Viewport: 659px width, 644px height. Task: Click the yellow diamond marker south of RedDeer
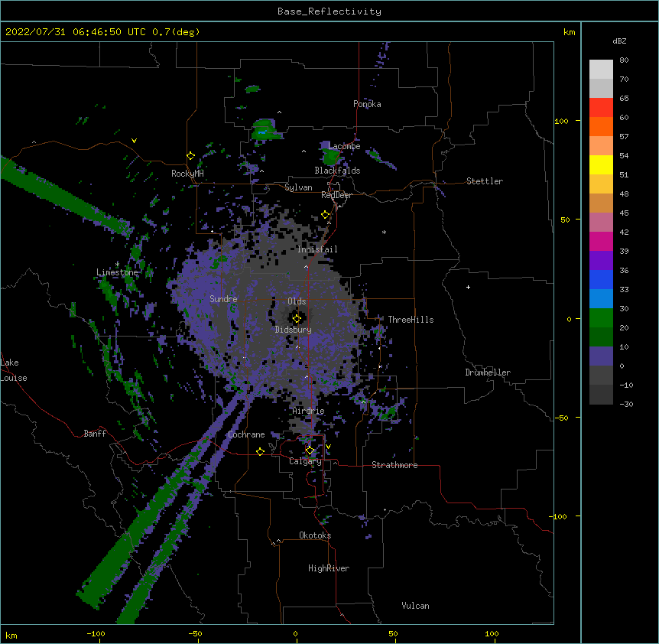click(x=326, y=215)
